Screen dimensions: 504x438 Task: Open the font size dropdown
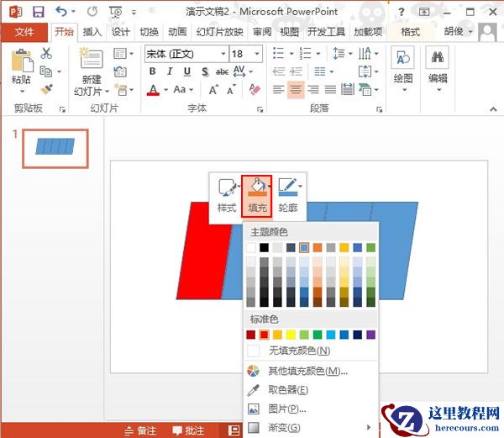coord(257,54)
